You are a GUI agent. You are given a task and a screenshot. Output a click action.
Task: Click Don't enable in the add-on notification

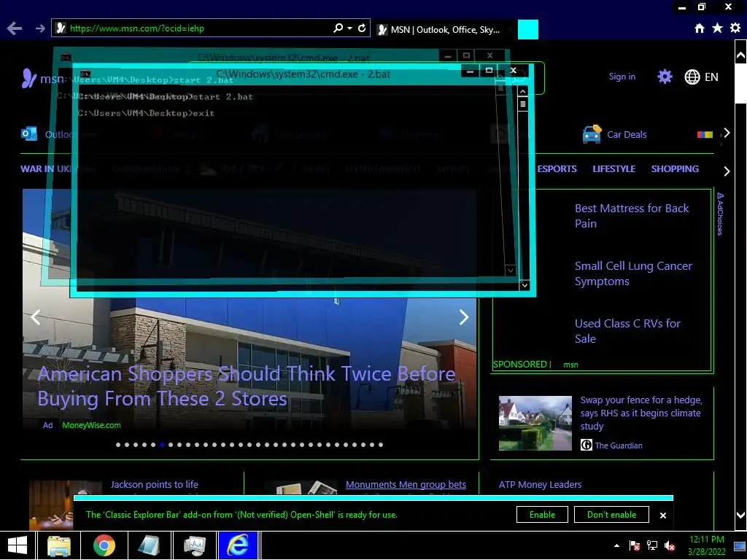click(x=611, y=514)
